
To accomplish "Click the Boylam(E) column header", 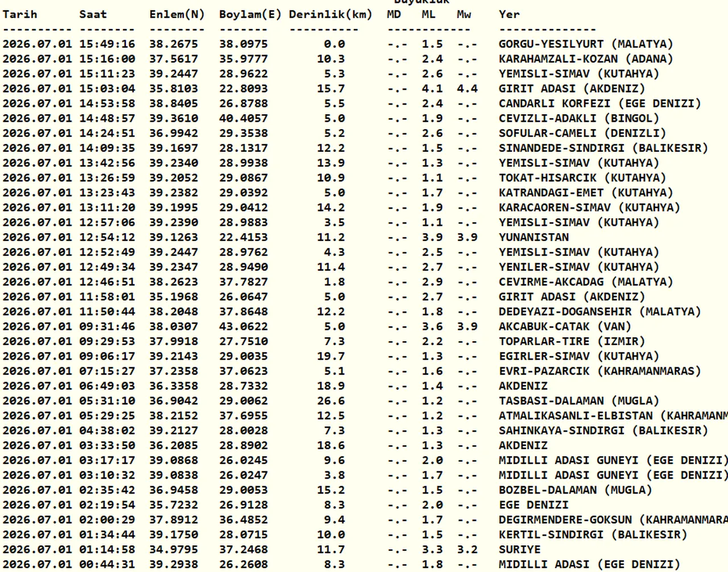I will pos(250,14).
